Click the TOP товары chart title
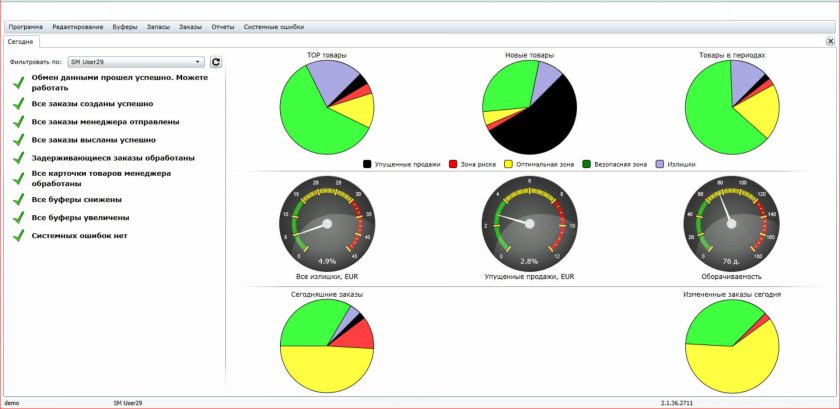 click(326, 55)
